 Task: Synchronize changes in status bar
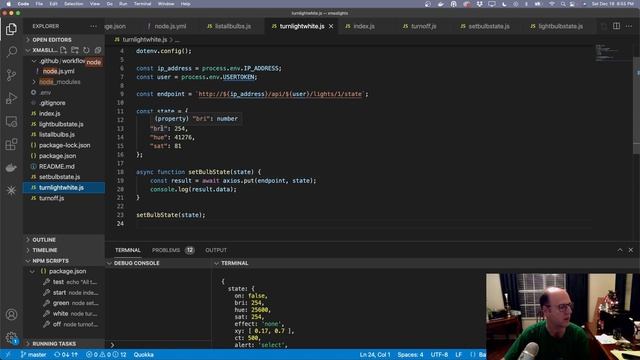[66, 355]
